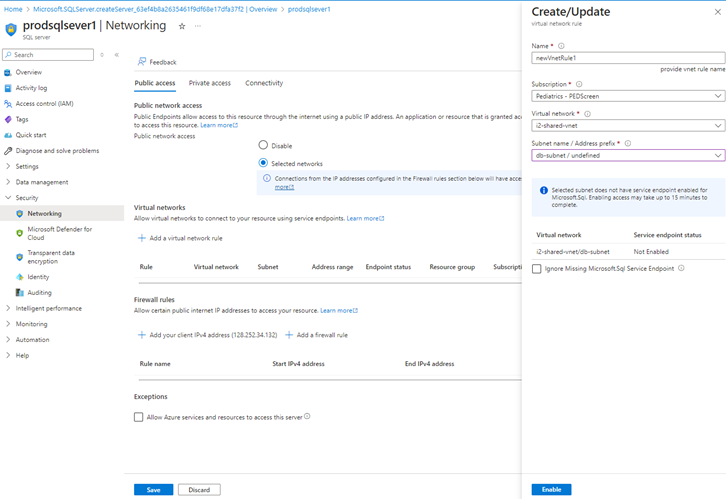Click the Start IPv4 address column header
Image resolution: width=726 pixels, height=499 pixels.
coord(298,364)
